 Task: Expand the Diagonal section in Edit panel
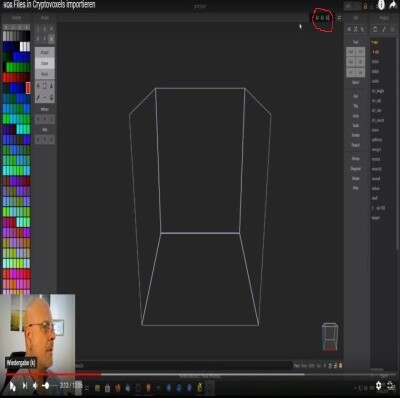coord(356,169)
